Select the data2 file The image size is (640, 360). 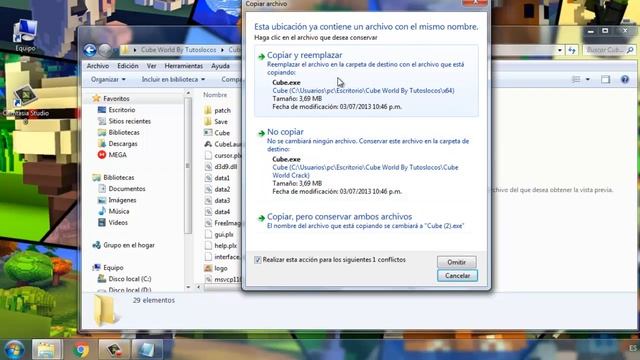coord(222,189)
